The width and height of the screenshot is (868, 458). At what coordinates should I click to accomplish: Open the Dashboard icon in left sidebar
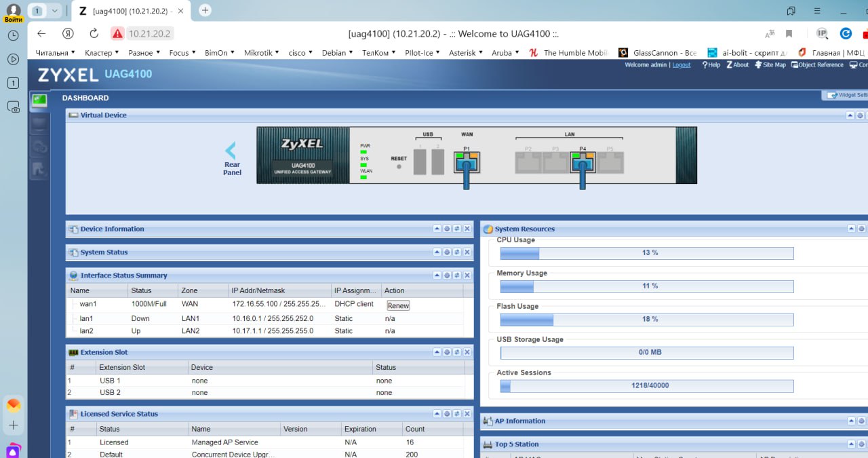39,100
